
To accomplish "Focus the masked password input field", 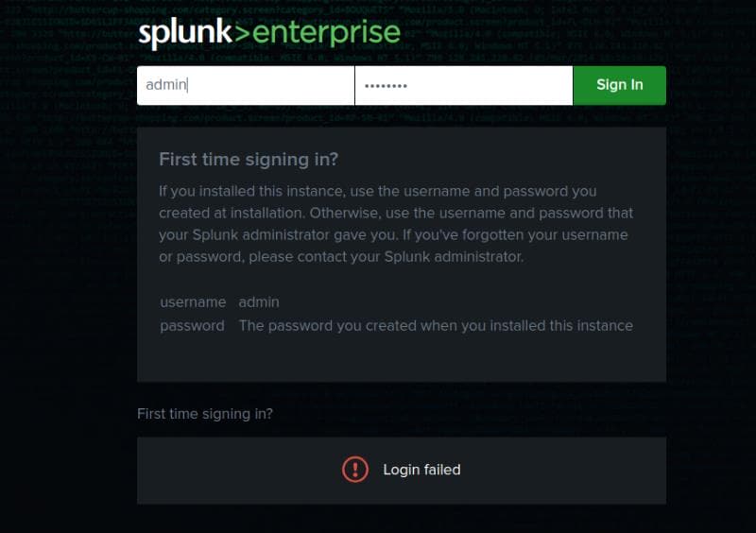I will tap(464, 85).
